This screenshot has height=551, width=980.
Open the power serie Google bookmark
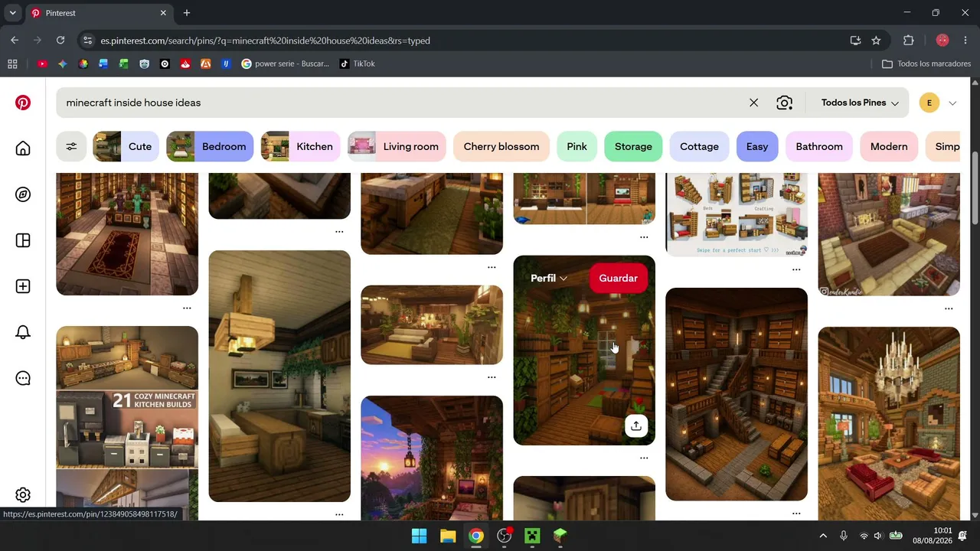pyautogui.click(x=285, y=64)
